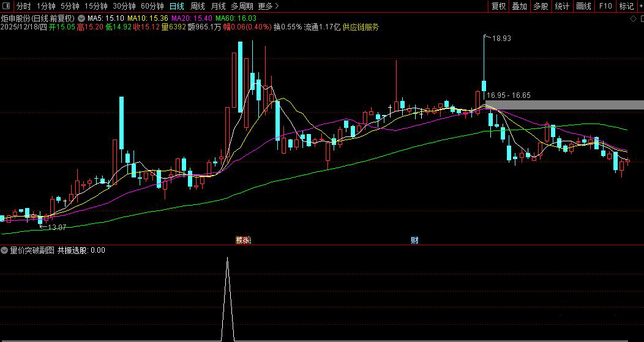Viewport: 644px width, 342px height.
Task: Expand the 量价突破副图 indicator dropdown arrow
Action: [4, 250]
